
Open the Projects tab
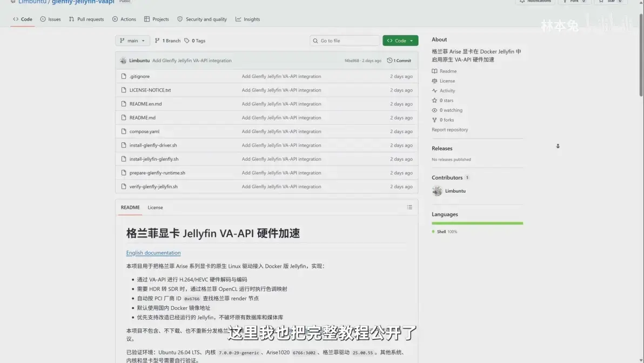pos(157,19)
